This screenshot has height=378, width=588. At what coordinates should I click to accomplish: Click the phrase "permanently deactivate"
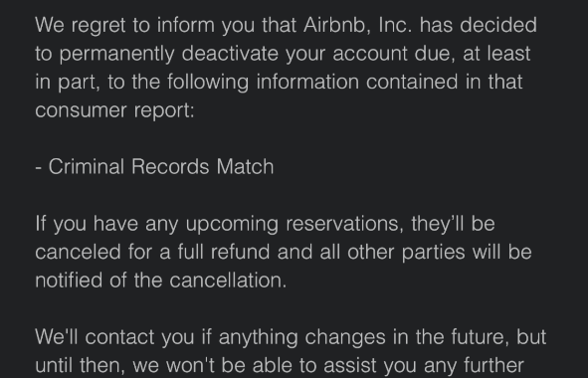point(169,55)
